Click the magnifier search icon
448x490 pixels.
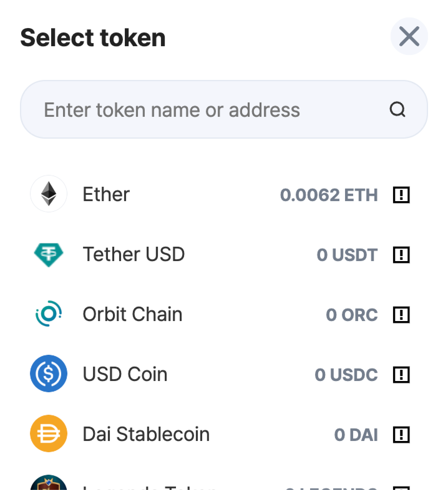coord(397,110)
